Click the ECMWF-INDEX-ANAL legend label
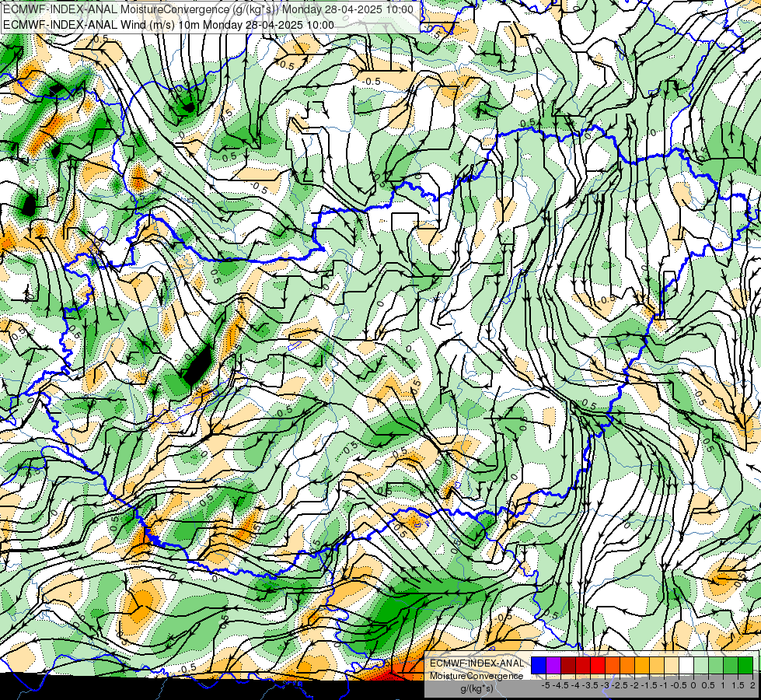Screen dimensions: 761x700 pyautogui.click(x=476, y=663)
